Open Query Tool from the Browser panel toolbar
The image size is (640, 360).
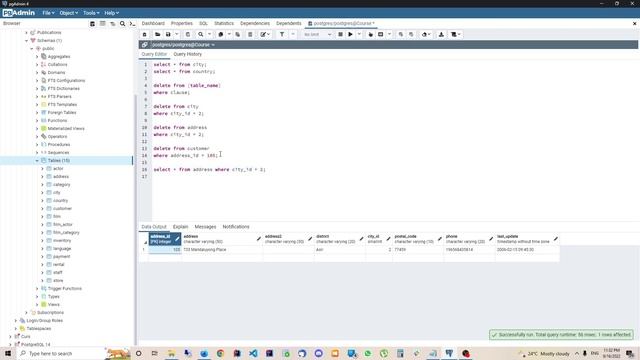(x=93, y=24)
